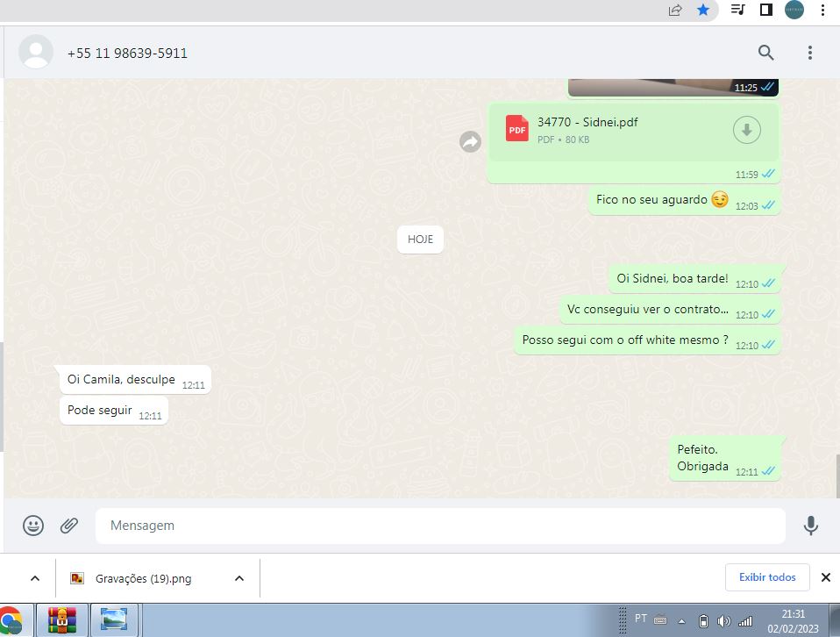This screenshot has width=840, height=637.
Task: Search within the conversation
Action: 766,52
